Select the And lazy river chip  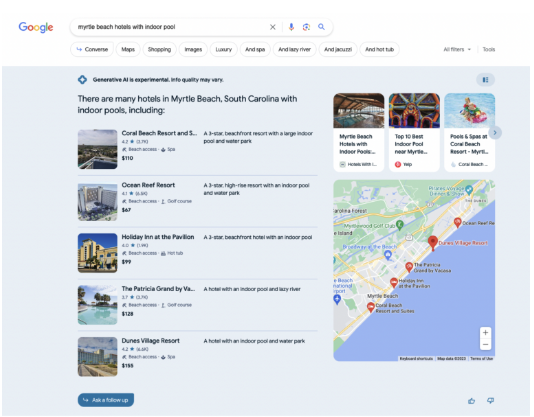[x=295, y=49]
